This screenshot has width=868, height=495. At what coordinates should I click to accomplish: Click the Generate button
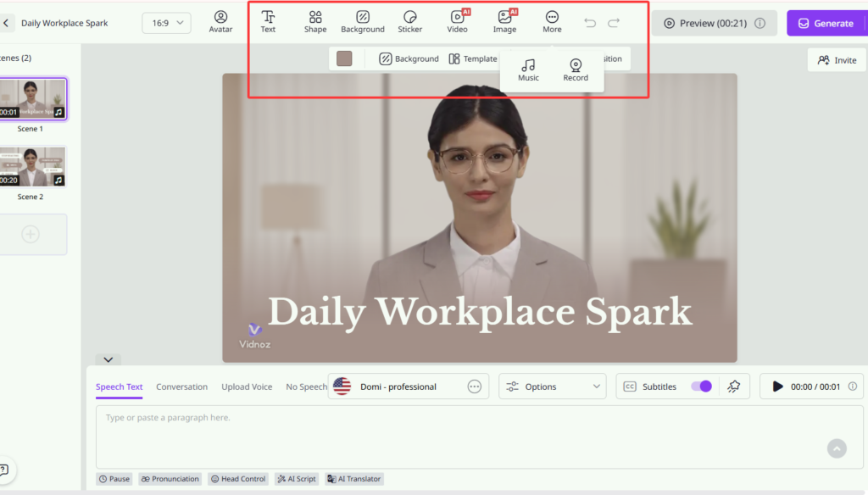[x=827, y=23]
